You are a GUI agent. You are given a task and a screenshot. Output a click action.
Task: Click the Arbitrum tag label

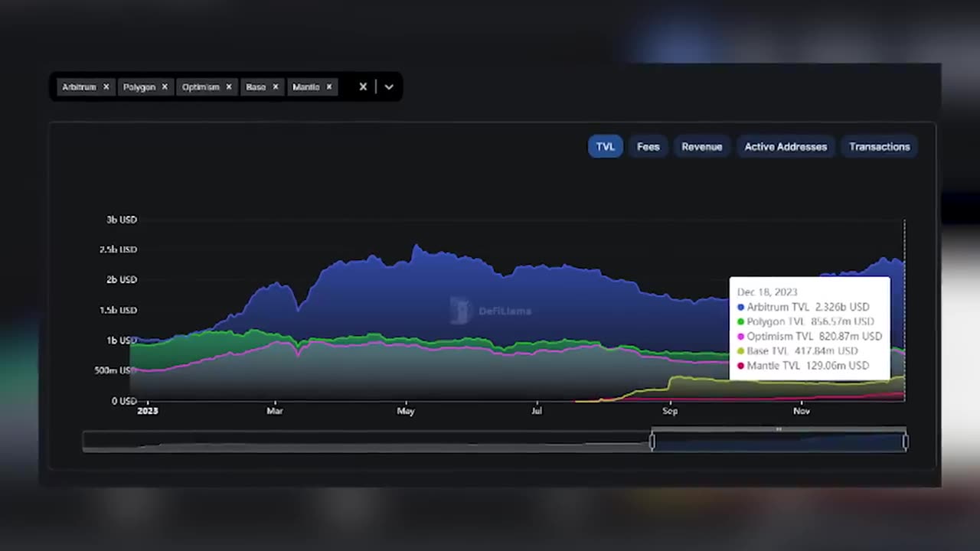pos(79,87)
